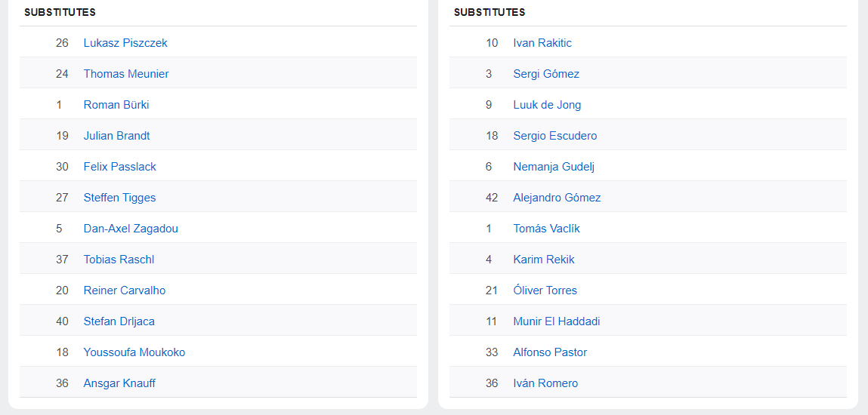Open Reiner Carvalho's profile
The height and width of the screenshot is (415, 868).
[125, 290]
